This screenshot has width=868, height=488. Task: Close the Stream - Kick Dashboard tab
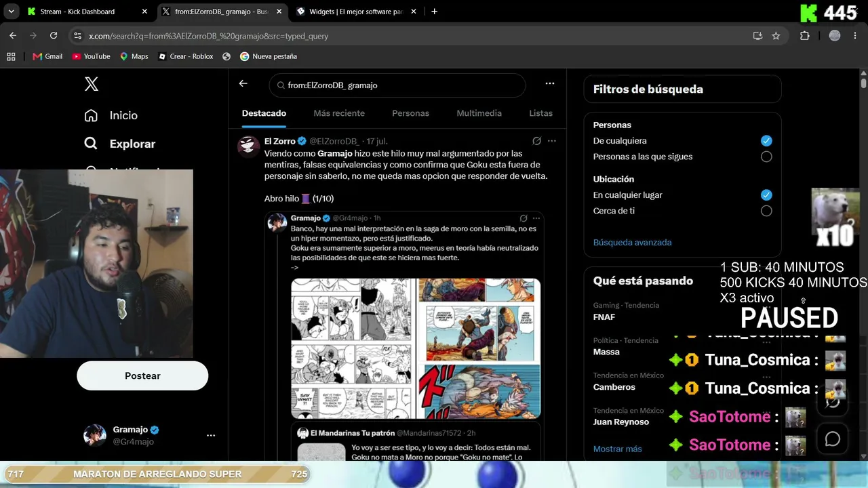coord(144,12)
